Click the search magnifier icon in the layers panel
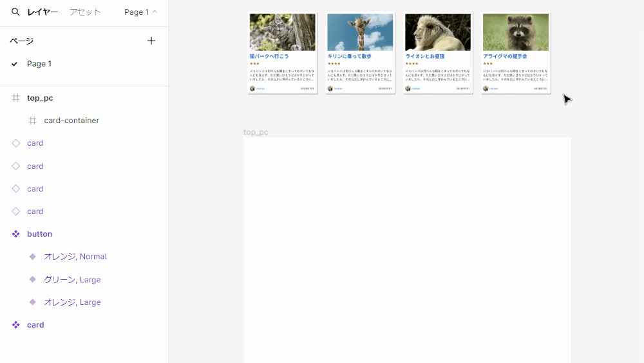This screenshot has height=363, width=644. coord(15,12)
